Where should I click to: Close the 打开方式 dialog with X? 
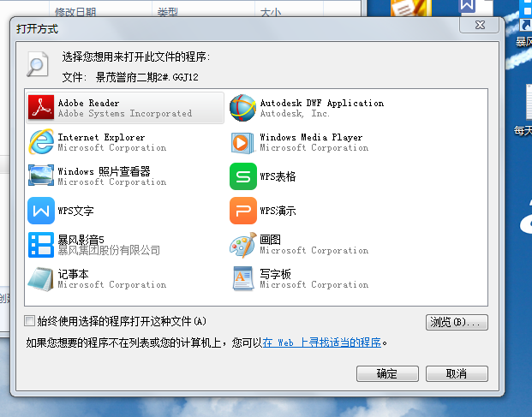click(480, 25)
